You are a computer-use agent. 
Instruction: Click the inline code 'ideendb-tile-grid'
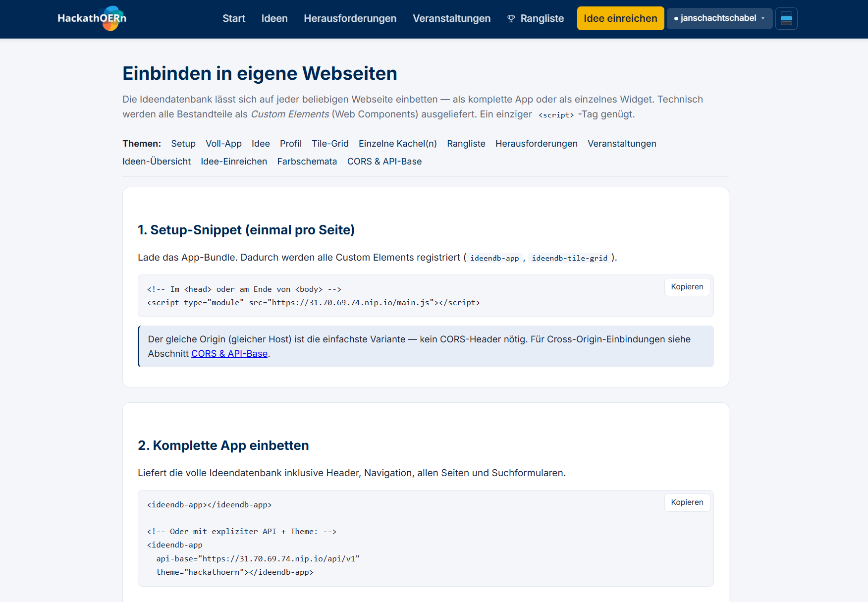coord(569,258)
